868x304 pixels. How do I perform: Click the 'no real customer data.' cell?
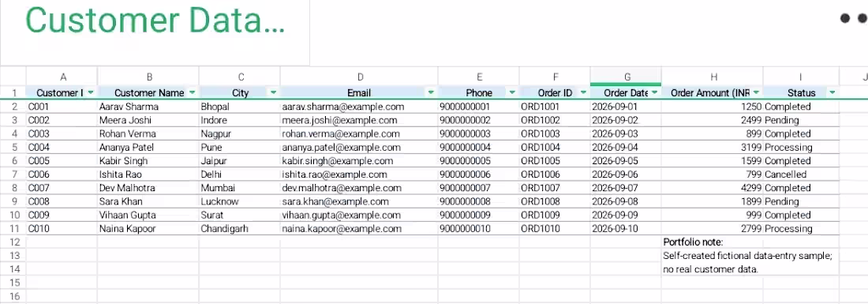pyautogui.click(x=713, y=269)
